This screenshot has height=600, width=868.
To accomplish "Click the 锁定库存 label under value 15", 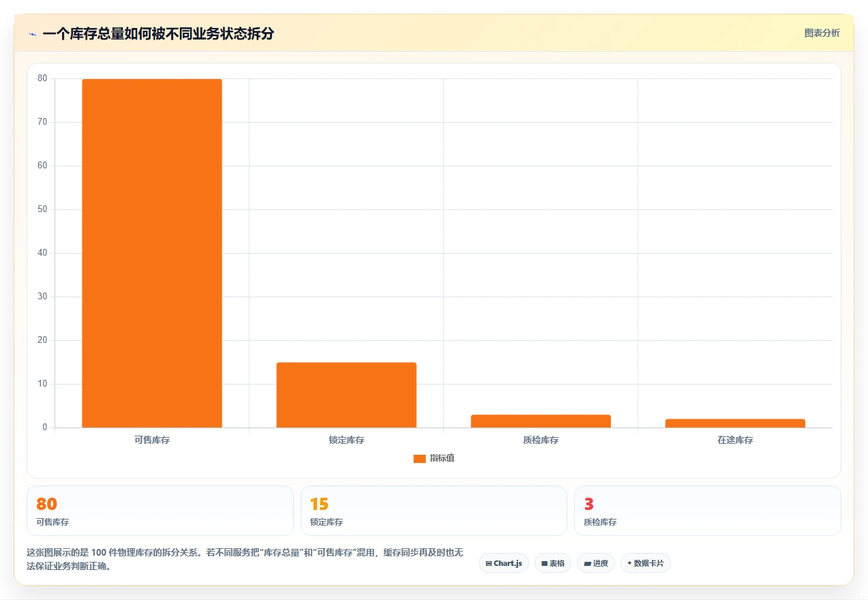I will click(x=327, y=522).
